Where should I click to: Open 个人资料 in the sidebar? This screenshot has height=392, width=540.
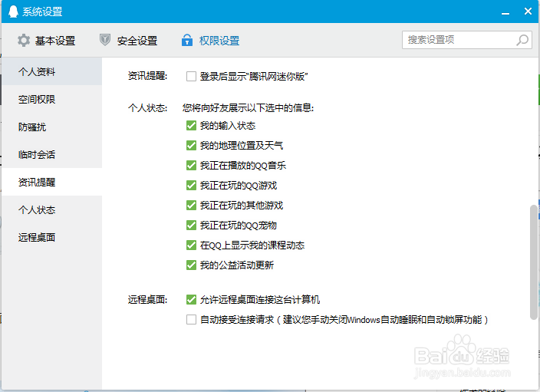click(51, 71)
